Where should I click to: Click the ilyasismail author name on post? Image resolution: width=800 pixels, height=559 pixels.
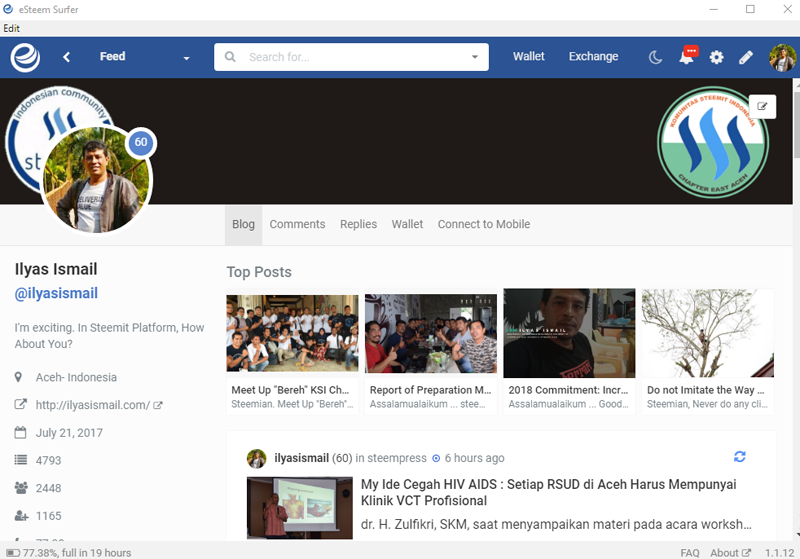[x=302, y=458]
